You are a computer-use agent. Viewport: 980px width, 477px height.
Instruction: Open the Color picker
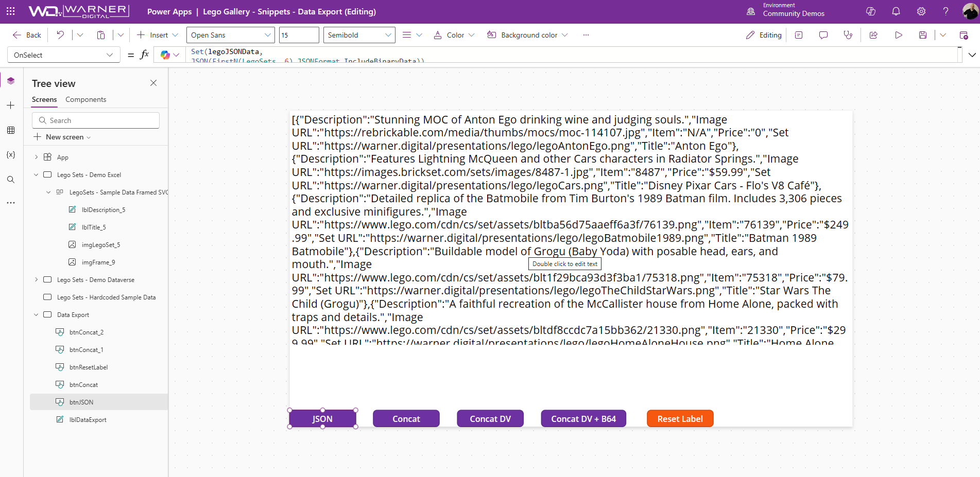454,35
